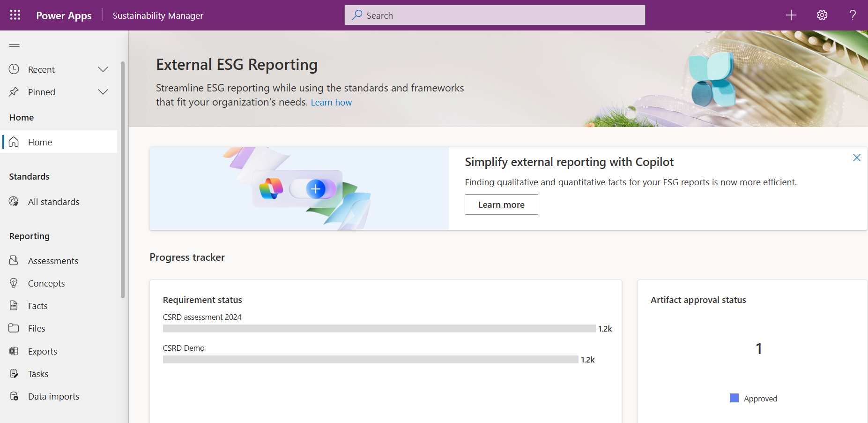868x423 pixels.
Task: Click the CSRD Demo label
Action: point(184,348)
